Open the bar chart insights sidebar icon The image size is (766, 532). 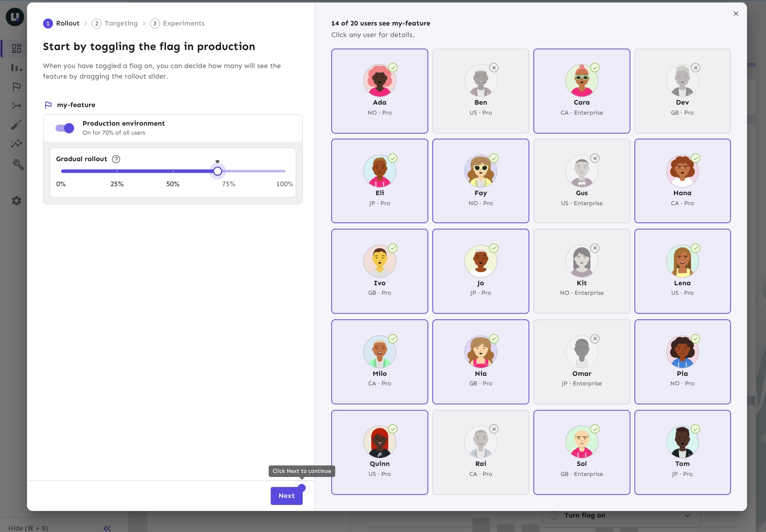(x=17, y=68)
